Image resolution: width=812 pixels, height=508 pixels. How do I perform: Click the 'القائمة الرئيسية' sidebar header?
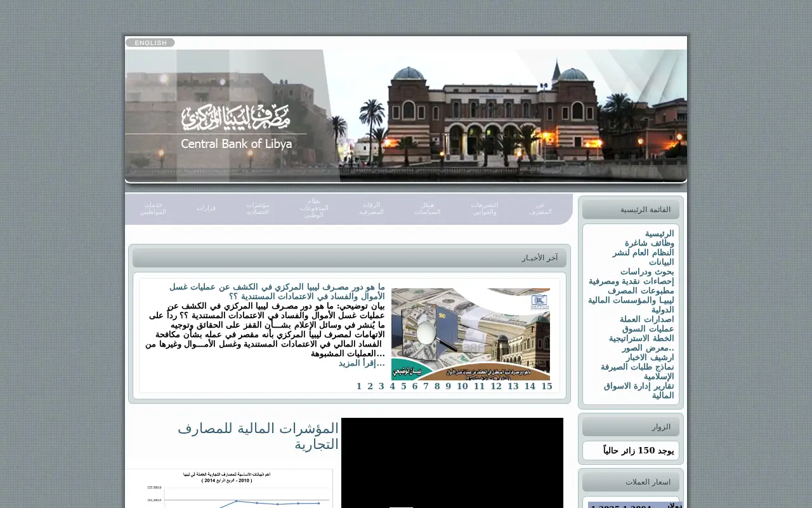click(631, 210)
